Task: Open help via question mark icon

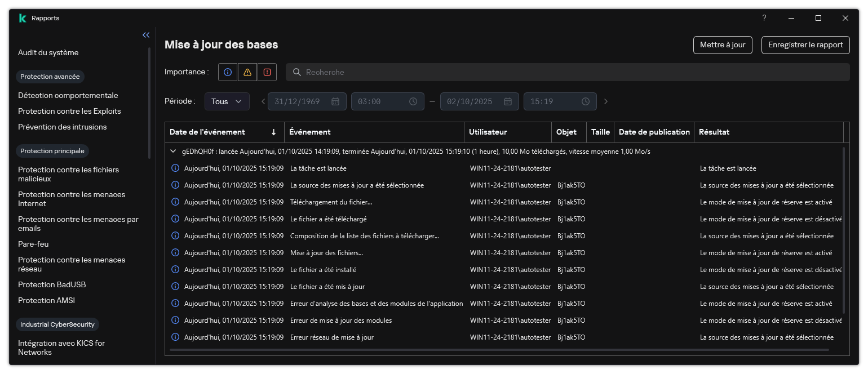Action: [x=764, y=18]
